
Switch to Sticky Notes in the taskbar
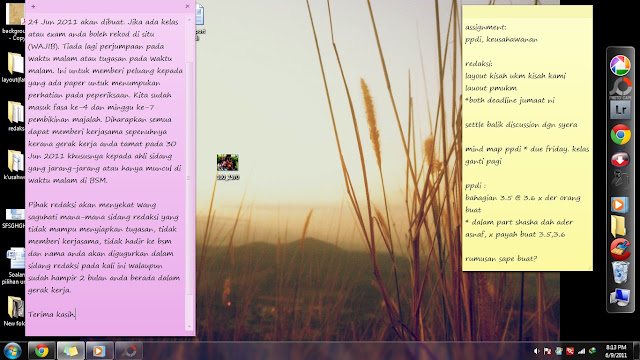point(71,351)
